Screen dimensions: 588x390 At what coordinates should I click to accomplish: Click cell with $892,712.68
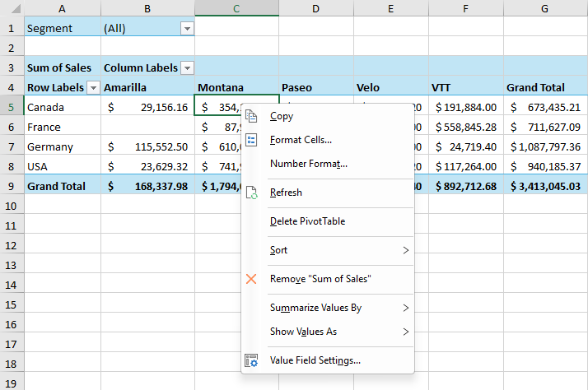pos(466,187)
